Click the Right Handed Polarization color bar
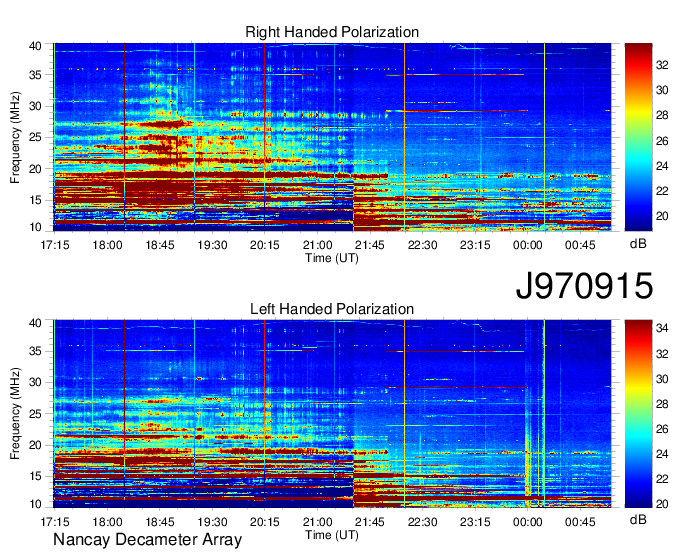 click(x=638, y=137)
